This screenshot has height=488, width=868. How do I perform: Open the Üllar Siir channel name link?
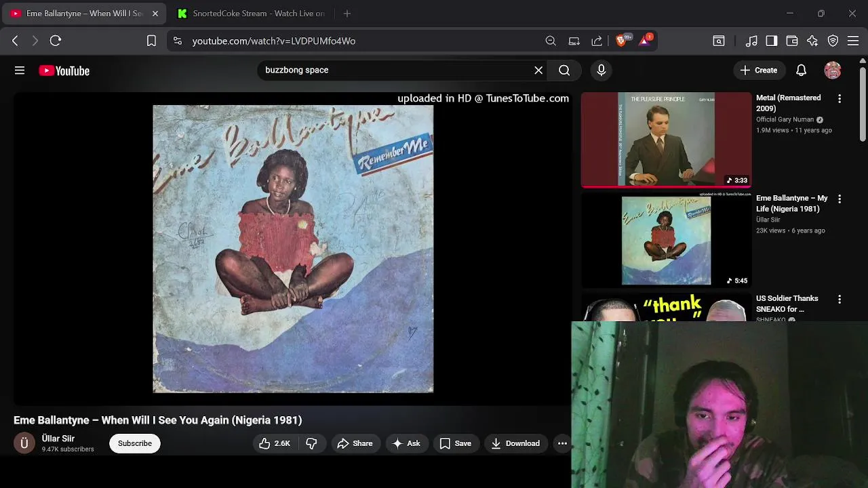(58, 439)
